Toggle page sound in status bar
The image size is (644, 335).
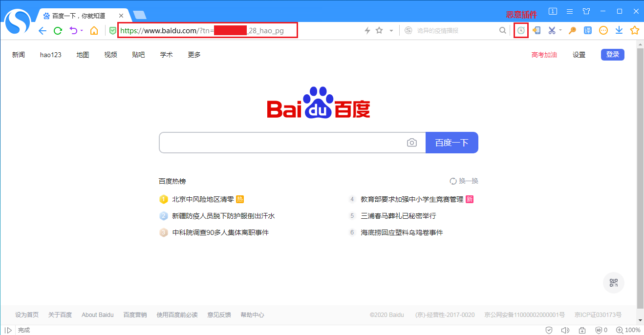click(565, 330)
